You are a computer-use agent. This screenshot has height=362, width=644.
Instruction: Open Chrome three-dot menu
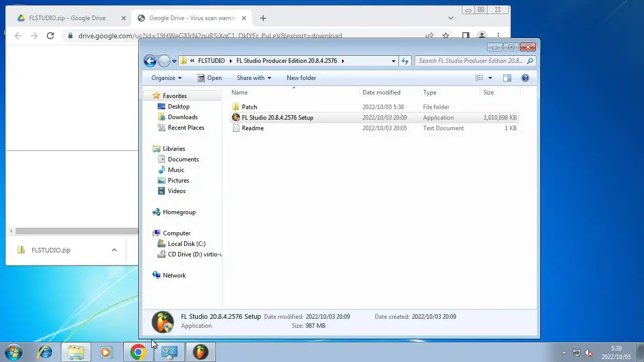498,36
